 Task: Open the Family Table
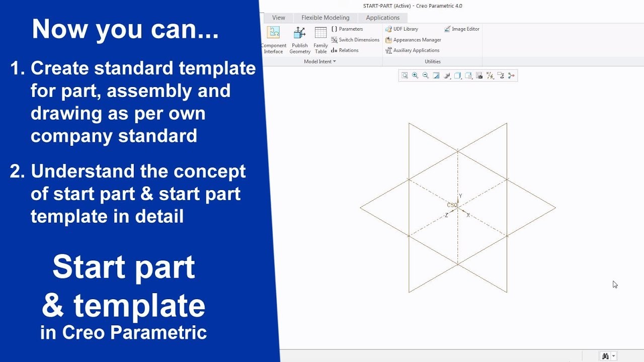[x=320, y=40]
